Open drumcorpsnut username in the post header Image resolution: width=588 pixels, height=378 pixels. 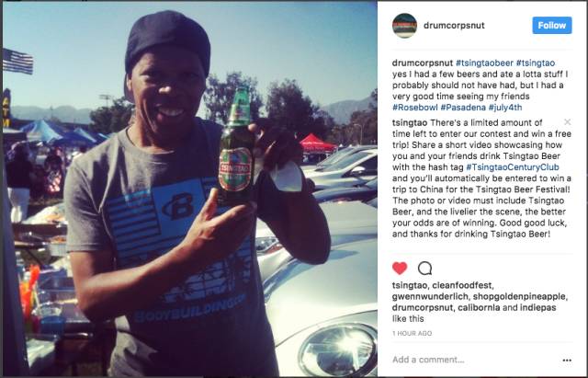(454, 25)
